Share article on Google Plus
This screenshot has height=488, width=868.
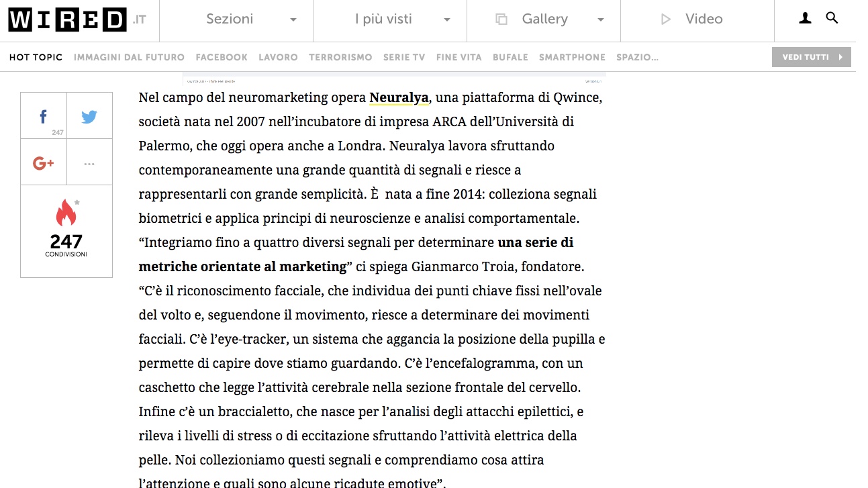pos(44,163)
